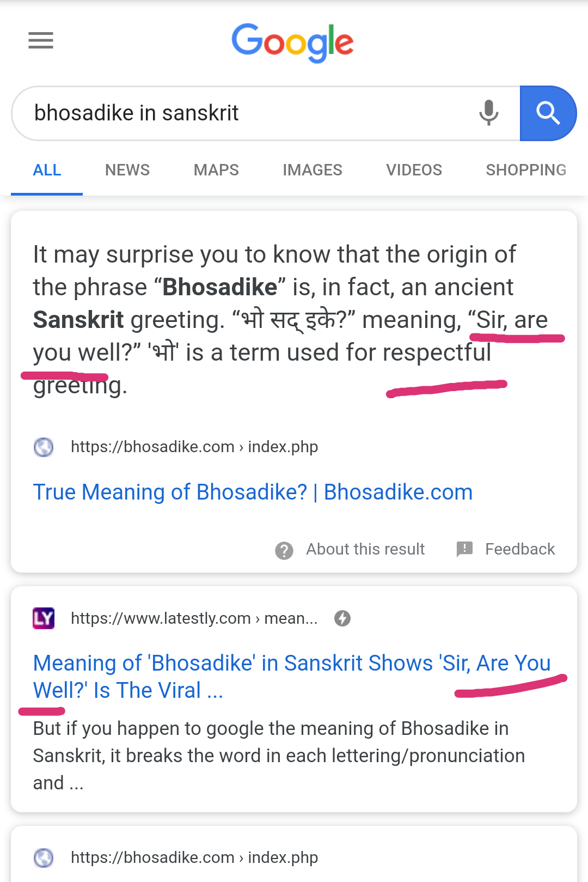Open the navigation hamburger menu
Viewport: 588px width, 882px height.
point(40,41)
